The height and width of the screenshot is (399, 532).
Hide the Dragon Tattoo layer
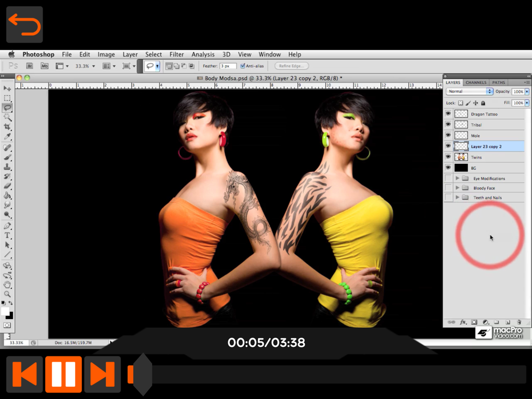coord(448,114)
